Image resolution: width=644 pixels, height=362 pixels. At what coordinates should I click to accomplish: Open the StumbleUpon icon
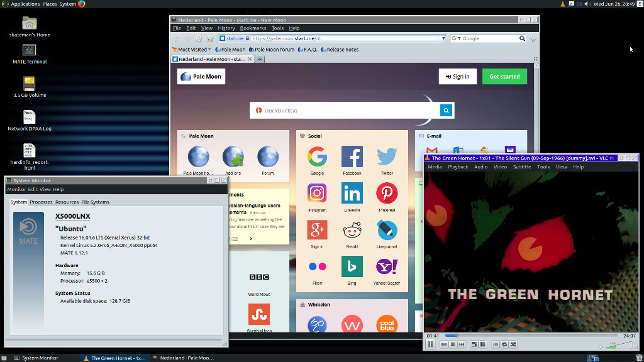point(259,314)
